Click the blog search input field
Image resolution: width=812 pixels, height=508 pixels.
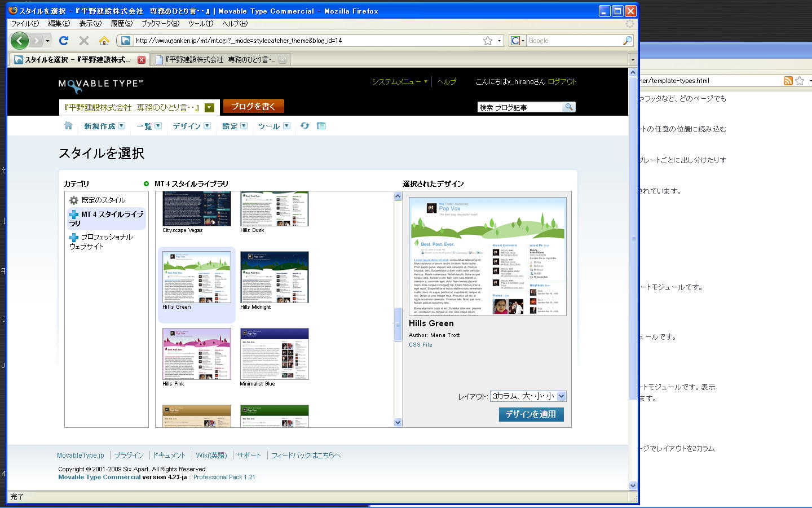[520, 107]
